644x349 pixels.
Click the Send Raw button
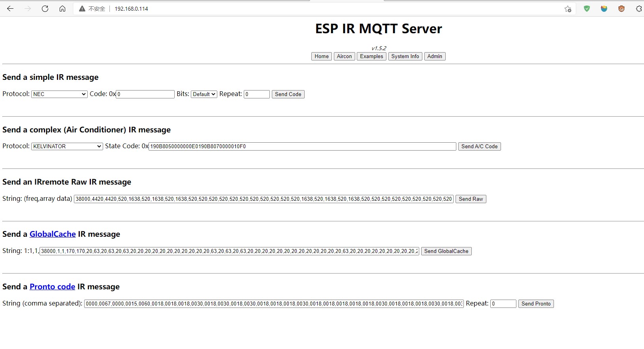[471, 199]
